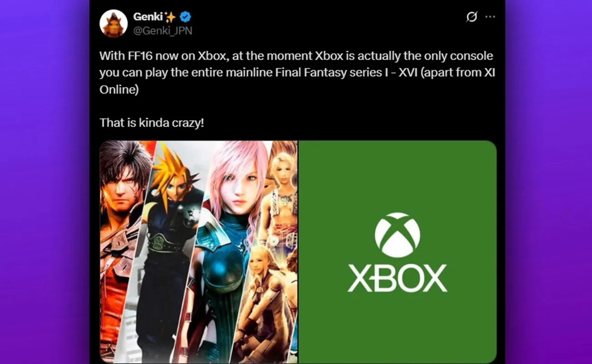Click the tweet's first line mentioning FF16
The height and width of the screenshot is (364, 592).
click(x=296, y=56)
